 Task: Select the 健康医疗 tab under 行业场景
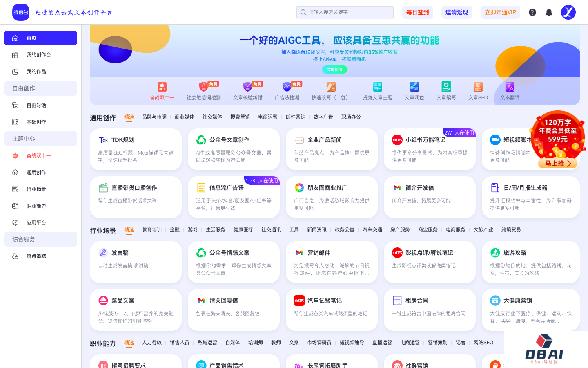[x=244, y=229]
